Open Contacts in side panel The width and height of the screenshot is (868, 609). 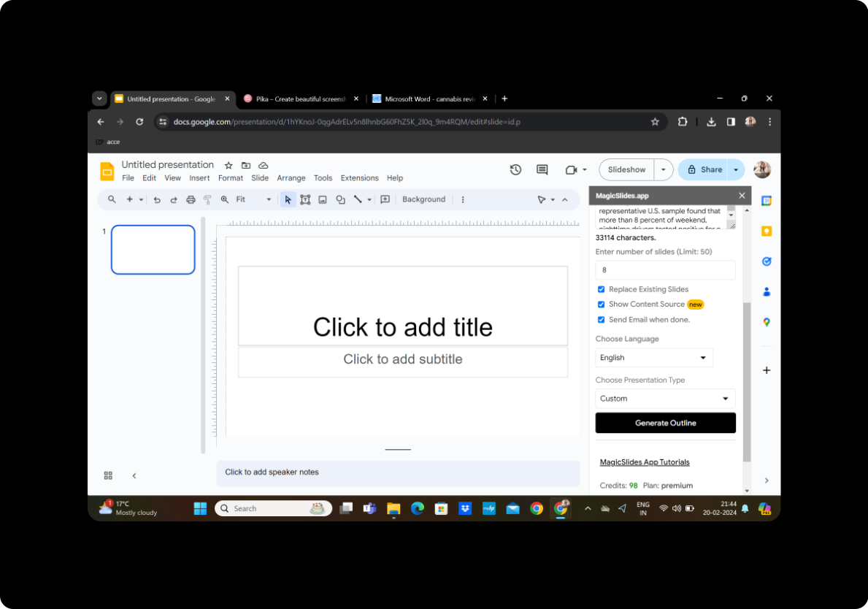[767, 292]
